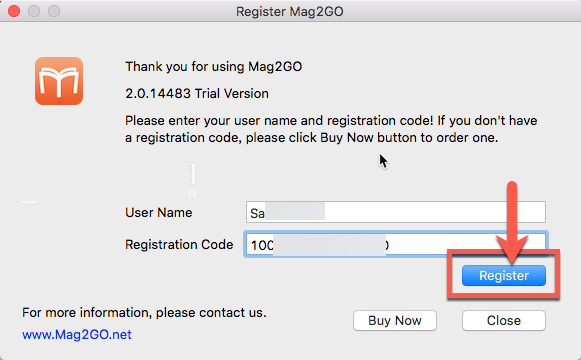
Task: Dismiss the dialog with the Close button
Action: (x=504, y=320)
